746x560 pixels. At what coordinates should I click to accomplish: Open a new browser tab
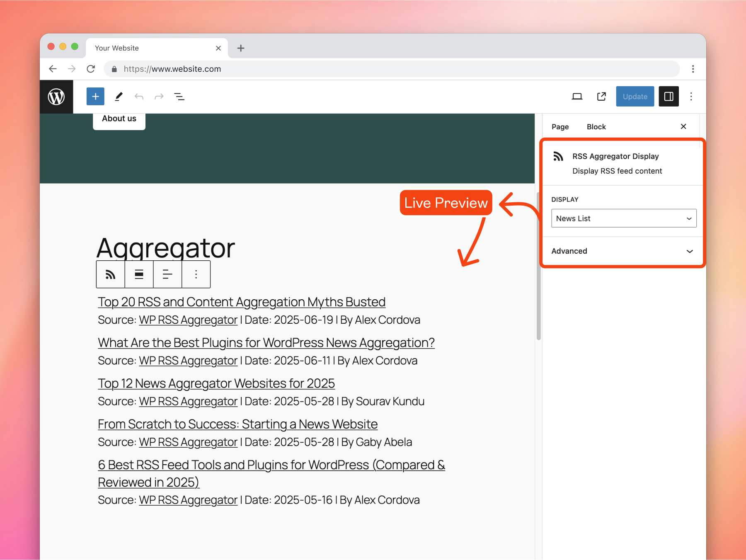pos(241,48)
